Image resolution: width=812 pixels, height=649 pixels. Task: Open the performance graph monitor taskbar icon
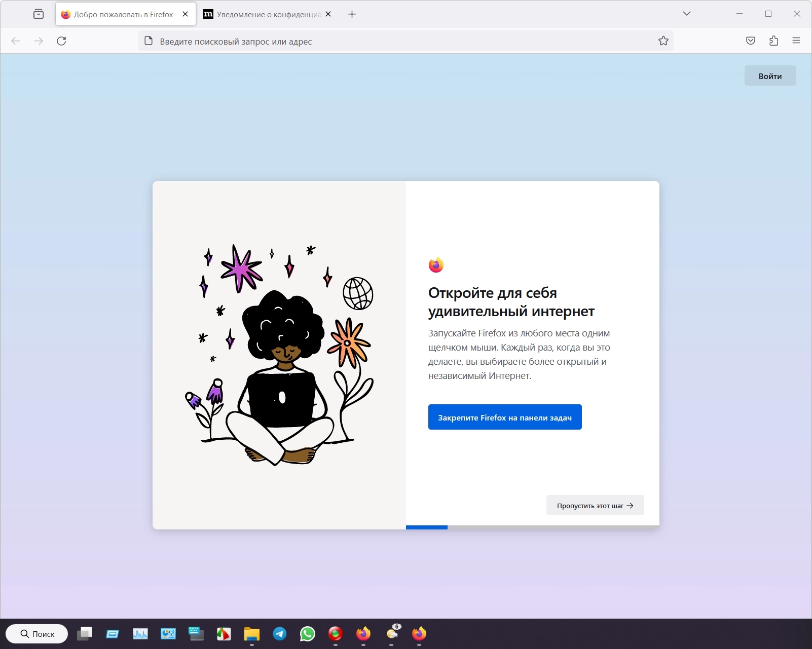tap(140, 634)
